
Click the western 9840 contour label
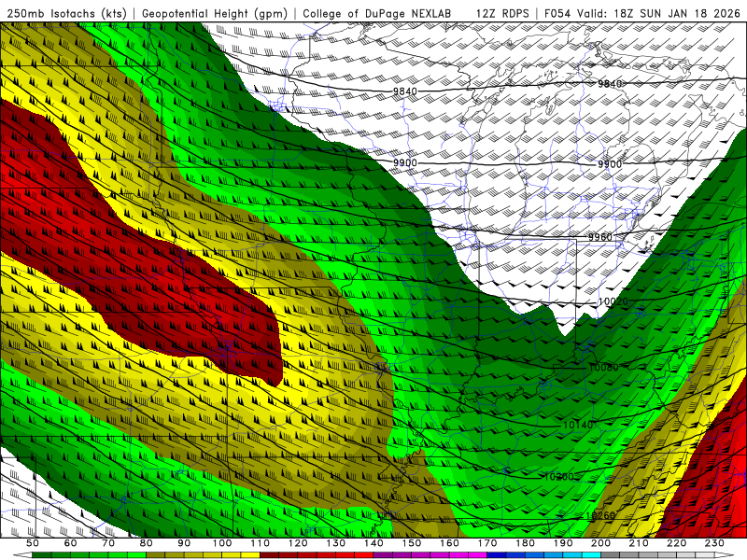(405, 91)
